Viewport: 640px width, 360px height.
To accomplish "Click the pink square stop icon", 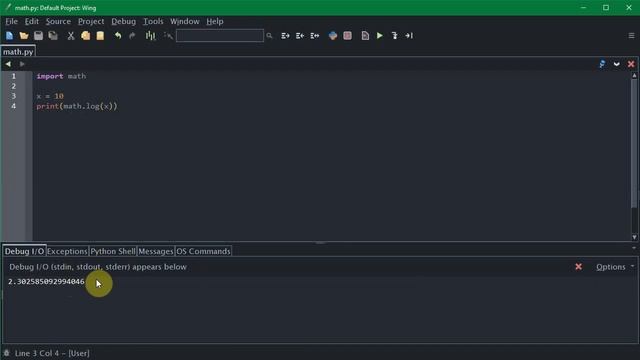I will pyautogui.click(x=347, y=36).
